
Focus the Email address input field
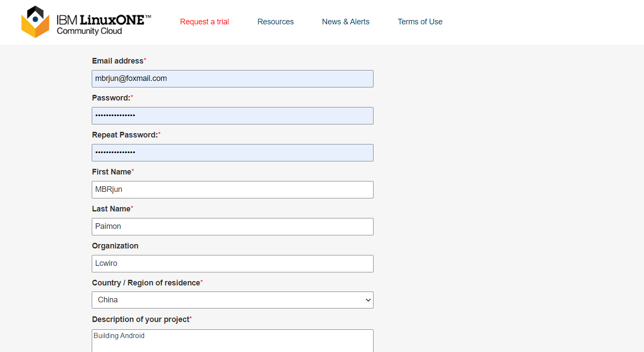pyautogui.click(x=232, y=79)
